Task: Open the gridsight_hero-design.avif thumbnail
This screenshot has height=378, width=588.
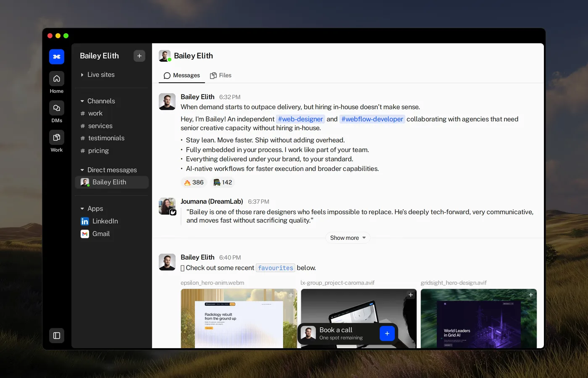Action: pyautogui.click(x=479, y=318)
